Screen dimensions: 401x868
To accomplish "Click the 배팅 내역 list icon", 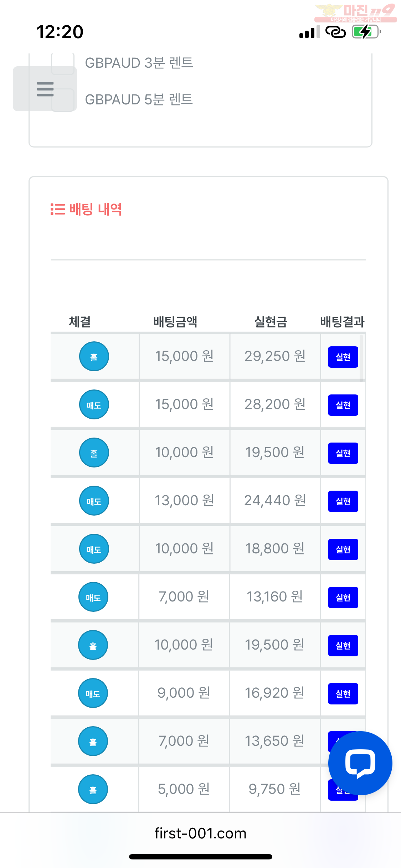I will point(57,209).
